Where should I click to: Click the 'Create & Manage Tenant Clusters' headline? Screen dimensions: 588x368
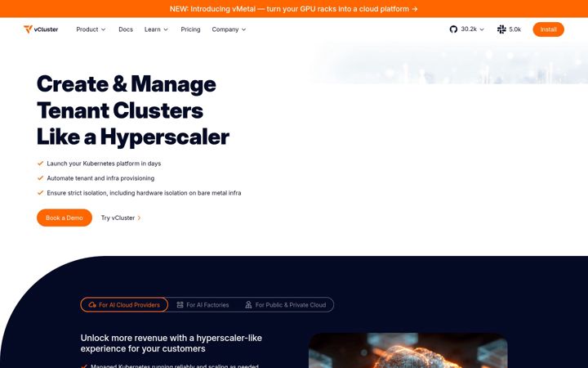(x=133, y=110)
